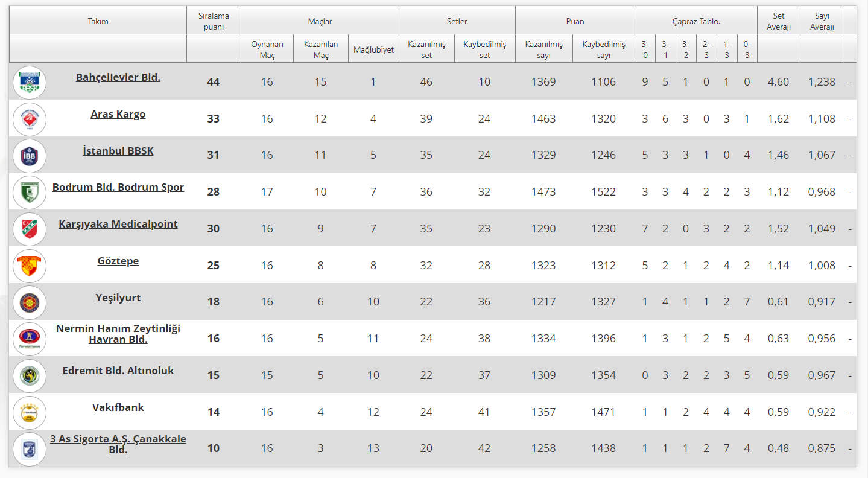Click the 3-1 results subheader
The image size is (868, 478).
[x=665, y=49]
